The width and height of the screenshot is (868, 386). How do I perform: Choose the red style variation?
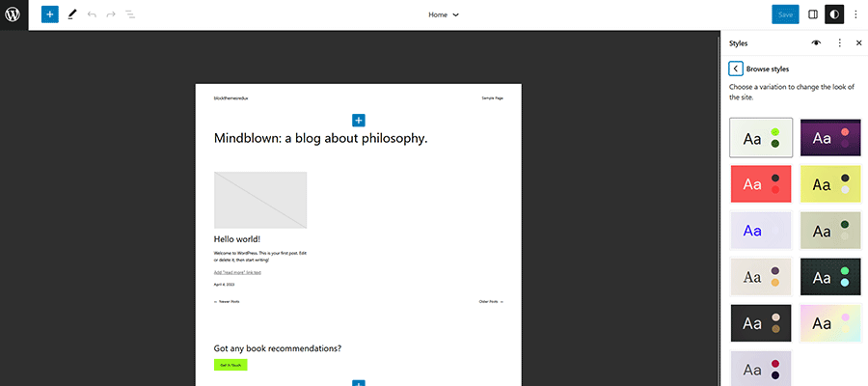coord(761,183)
